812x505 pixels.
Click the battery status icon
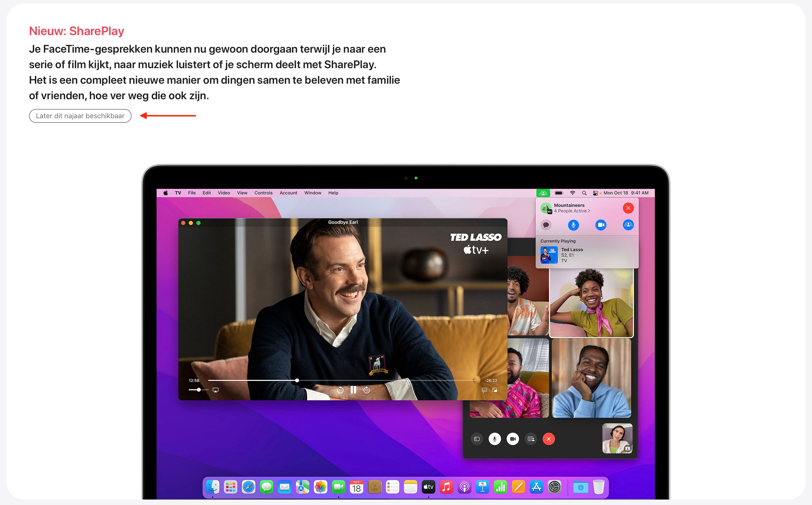(x=559, y=193)
